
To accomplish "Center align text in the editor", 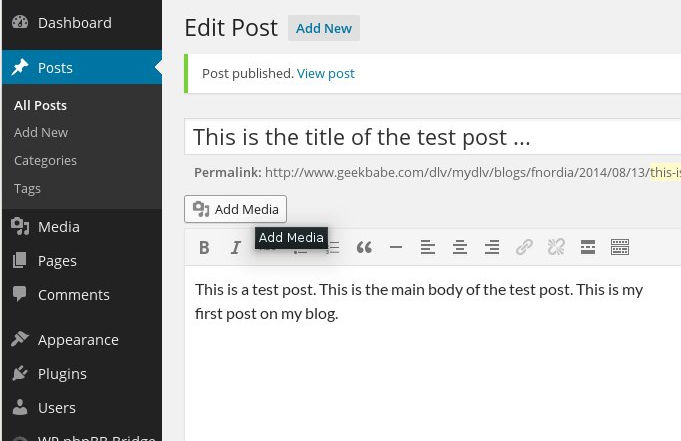I will 460,248.
